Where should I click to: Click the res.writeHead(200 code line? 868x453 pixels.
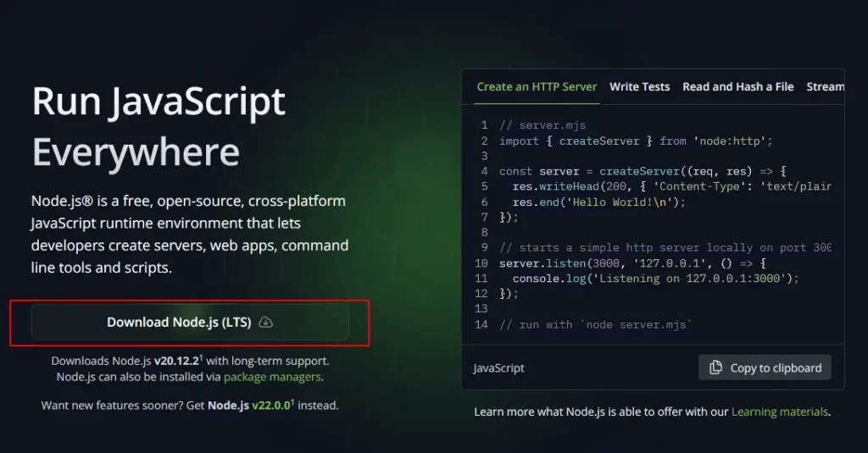pyautogui.click(x=671, y=186)
